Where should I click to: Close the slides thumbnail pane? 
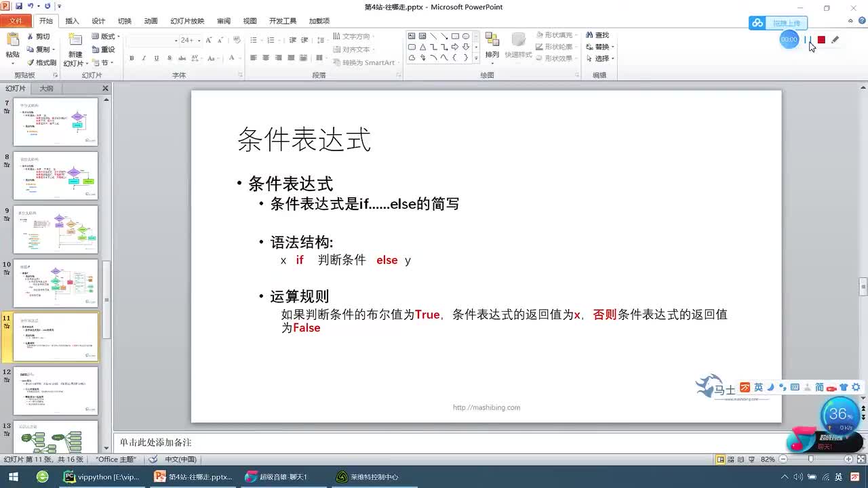coord(105,89)
